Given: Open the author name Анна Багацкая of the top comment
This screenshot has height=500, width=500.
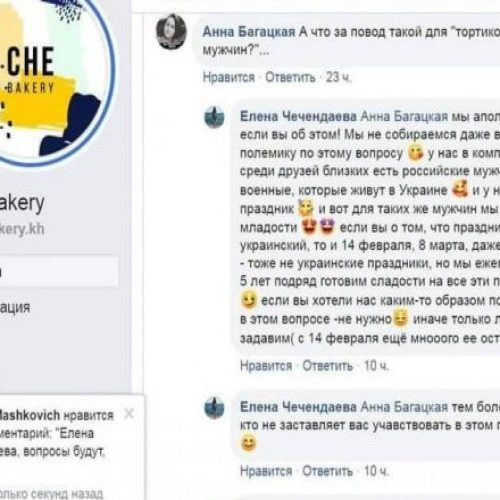Looking at the screenshot, I should click(249, 32).
